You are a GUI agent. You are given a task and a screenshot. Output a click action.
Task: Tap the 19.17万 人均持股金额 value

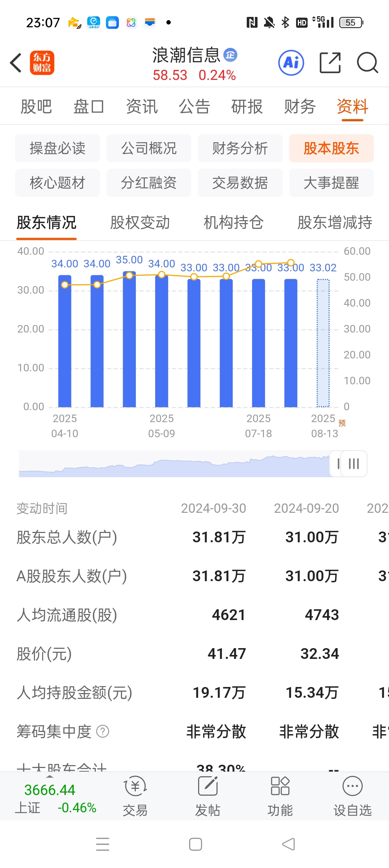[219, 692]
